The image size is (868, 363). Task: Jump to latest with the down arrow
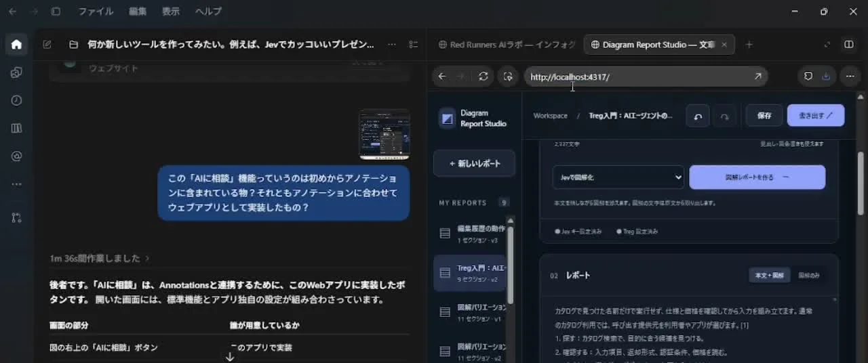pyautogui.click(x=230, y=356)
